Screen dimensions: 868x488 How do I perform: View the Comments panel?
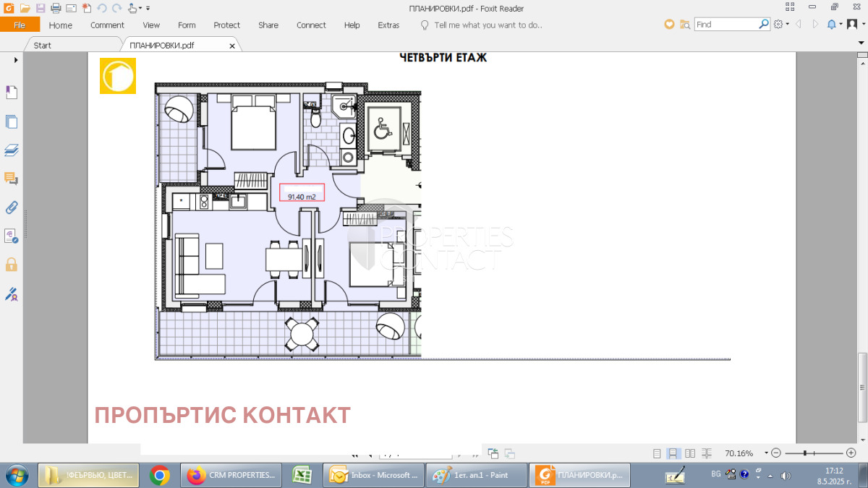click(12, 179)
